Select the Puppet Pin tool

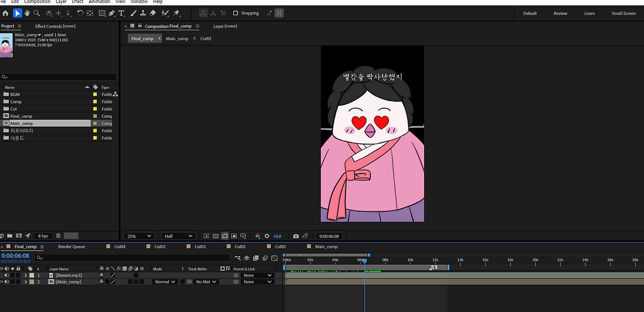click(177, 13)
